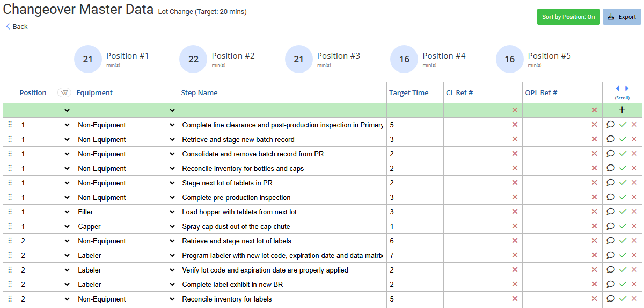644x308 pixels.
Task: Delete the Spray cap dust row
Action: (x=634, y=226)
